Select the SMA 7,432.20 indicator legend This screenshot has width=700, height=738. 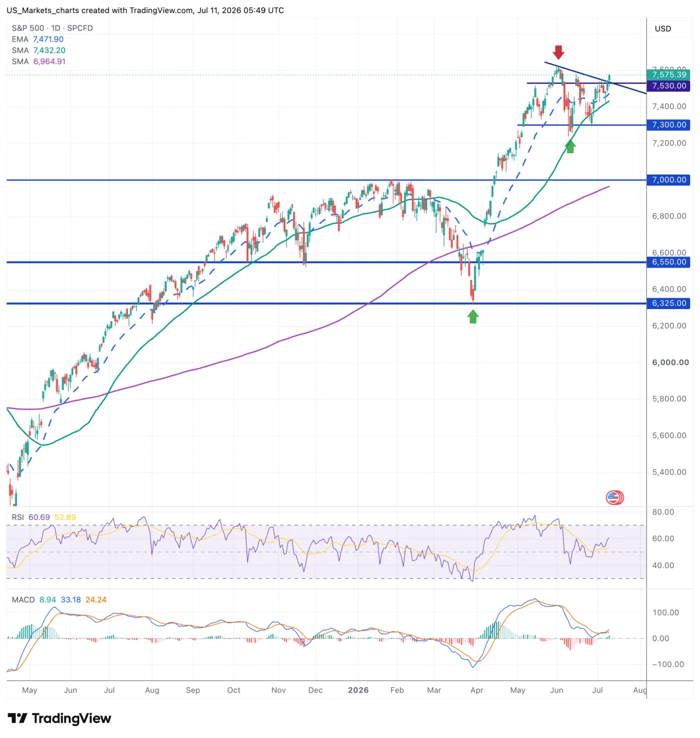click(38, 50)
